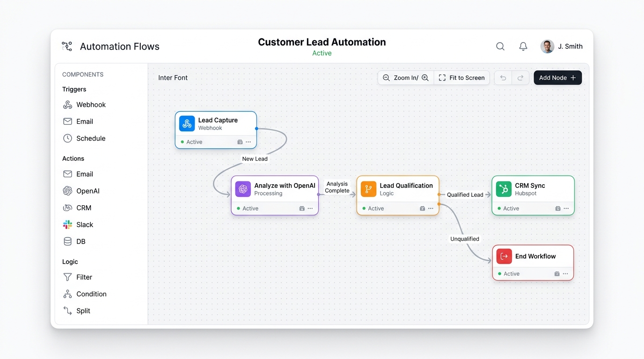Click Lead Capture node blue webhook icon
644x359 pixels.
click(x=187, y=123)
